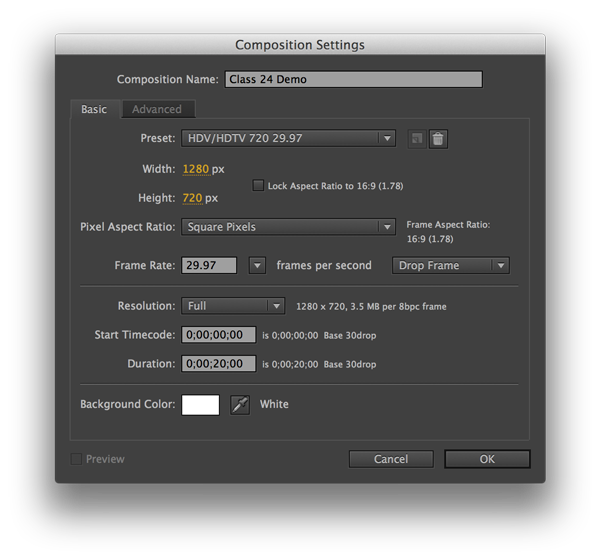600x559 pixels.
Task: Click the frames per second label
Action: point(324,266)
